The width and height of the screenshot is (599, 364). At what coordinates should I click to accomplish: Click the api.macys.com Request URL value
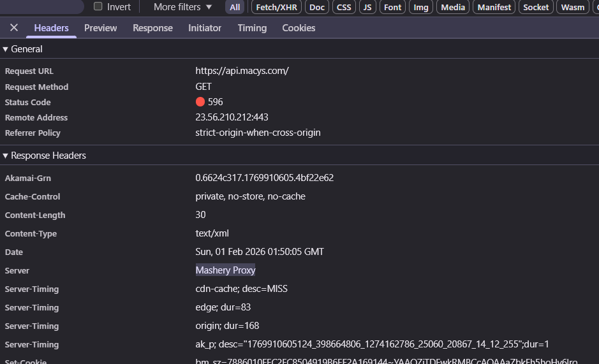(242, 71)
